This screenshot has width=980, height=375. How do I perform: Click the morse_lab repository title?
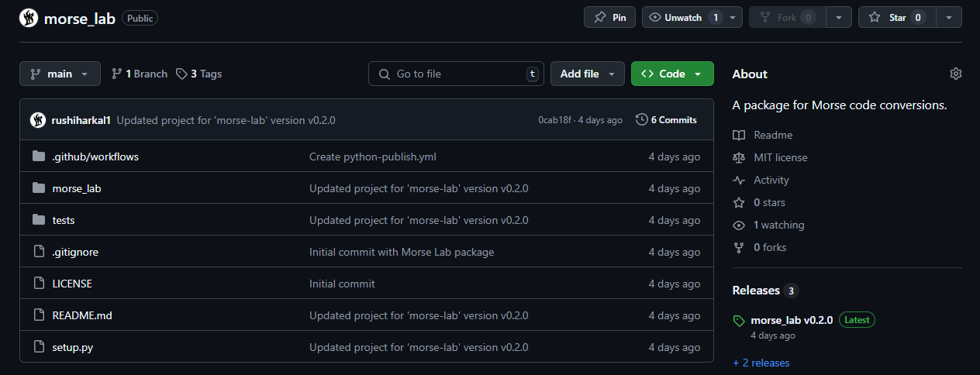[80, 18]
